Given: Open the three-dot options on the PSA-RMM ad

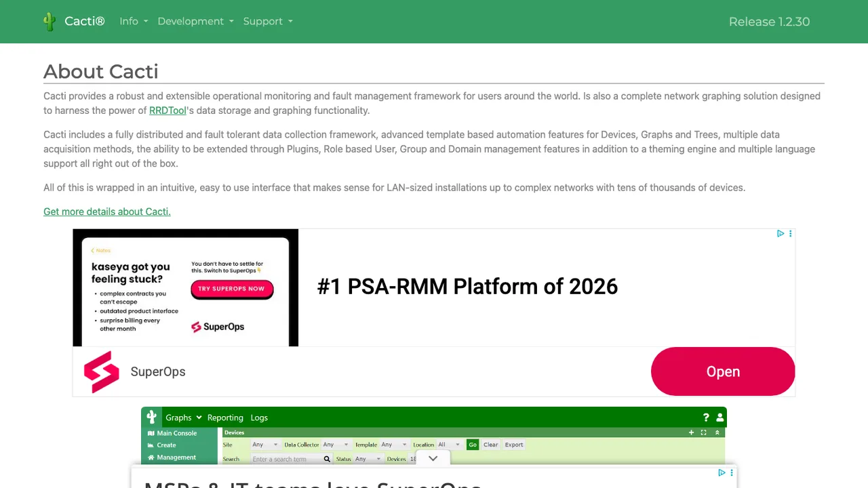Looking at the screenshot, I should pos(790,234).
